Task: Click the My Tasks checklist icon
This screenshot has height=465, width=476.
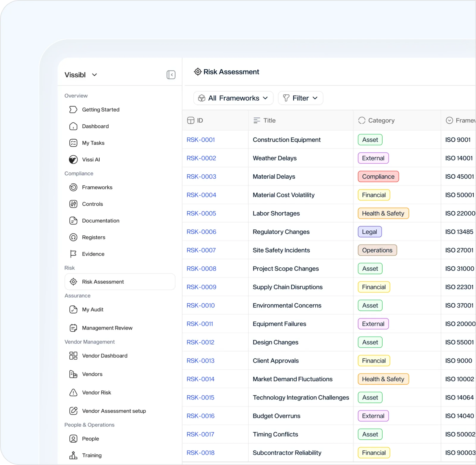Action: [73, 143]
